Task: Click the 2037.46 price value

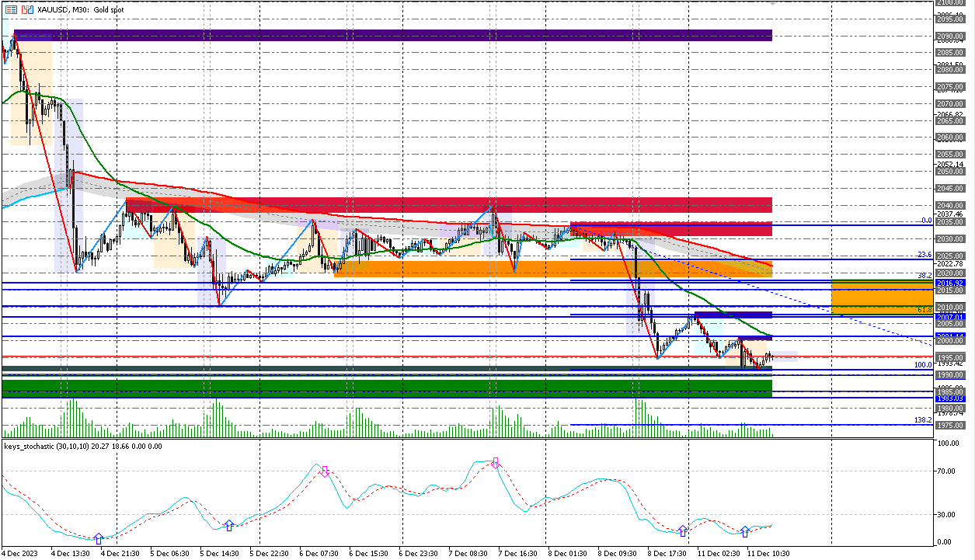Action: [951, 214]
